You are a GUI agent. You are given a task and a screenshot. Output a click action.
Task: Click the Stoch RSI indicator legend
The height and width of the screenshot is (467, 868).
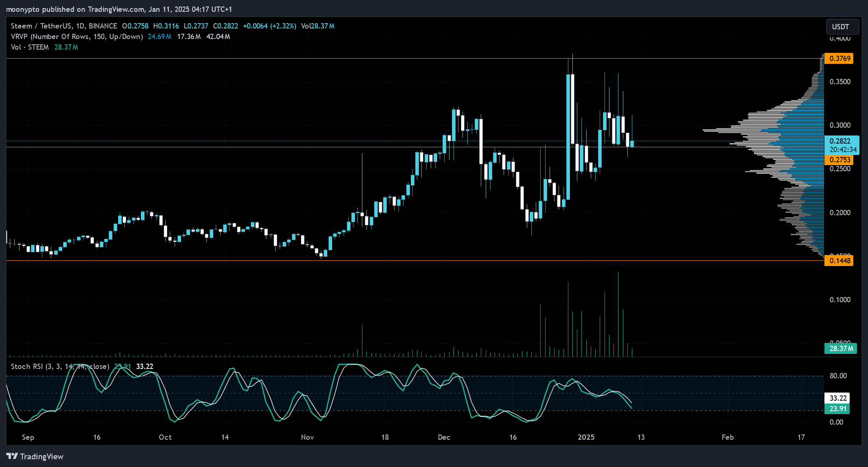[60, 367]
